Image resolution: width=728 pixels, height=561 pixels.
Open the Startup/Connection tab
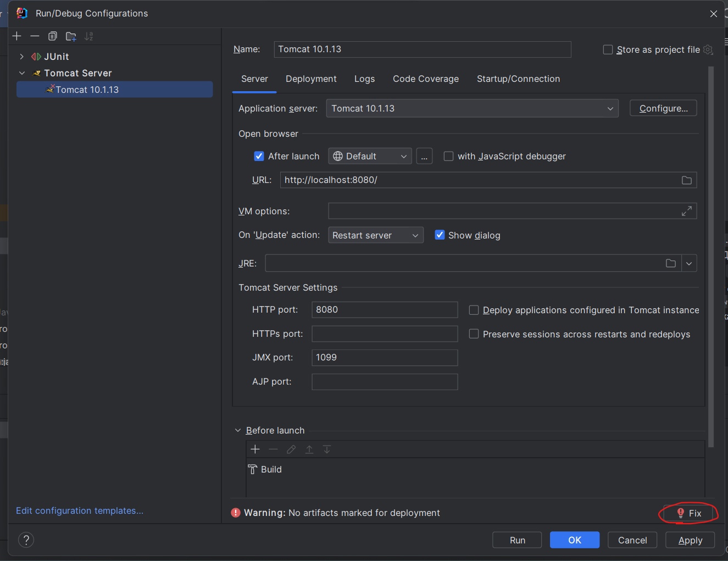(518, 79)
